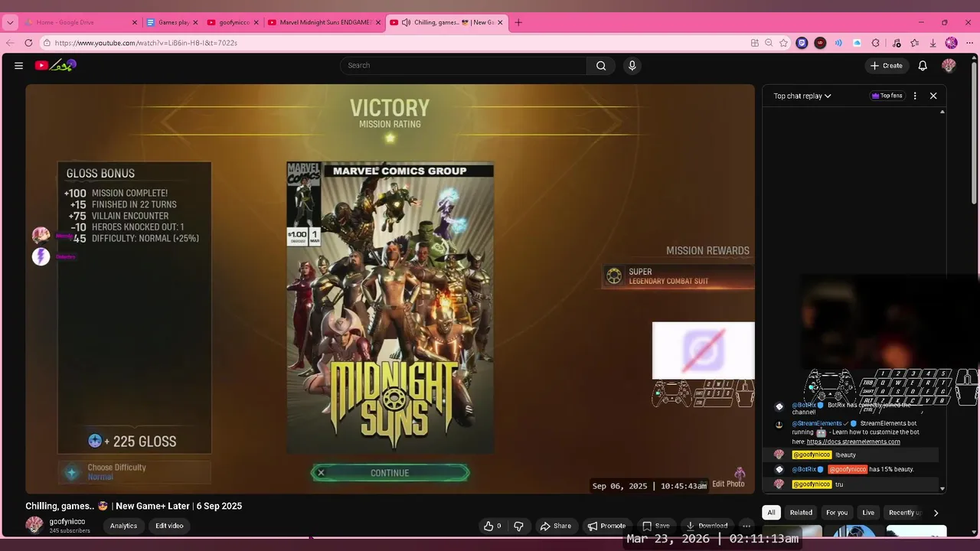
Task: Dislike the video
Action: pyautogui.click(x=518, y=526)
